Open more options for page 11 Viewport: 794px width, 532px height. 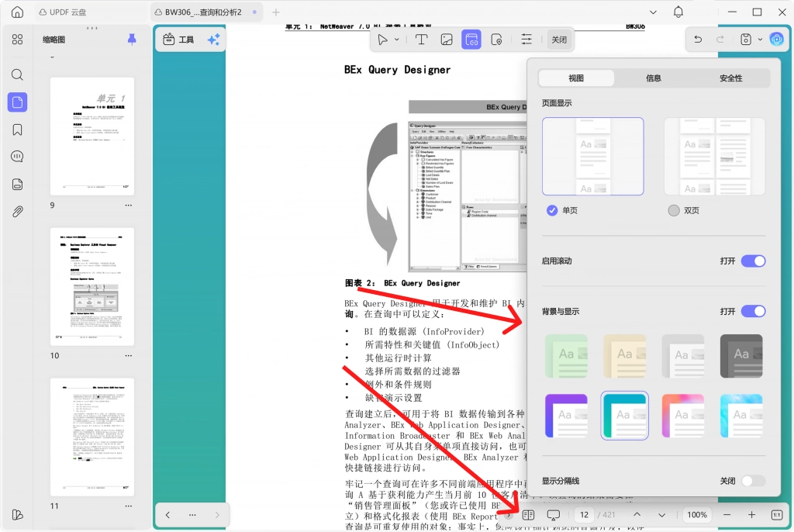[129, 506]
